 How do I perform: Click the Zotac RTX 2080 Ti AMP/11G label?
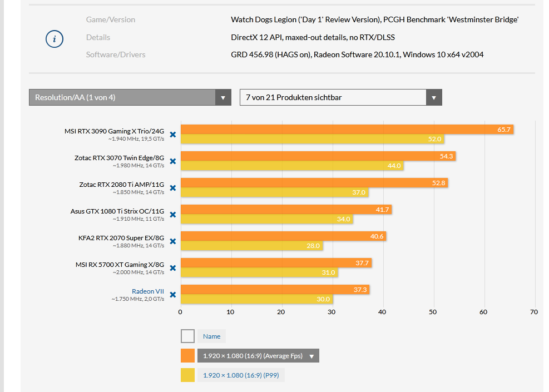coord(121,185)
